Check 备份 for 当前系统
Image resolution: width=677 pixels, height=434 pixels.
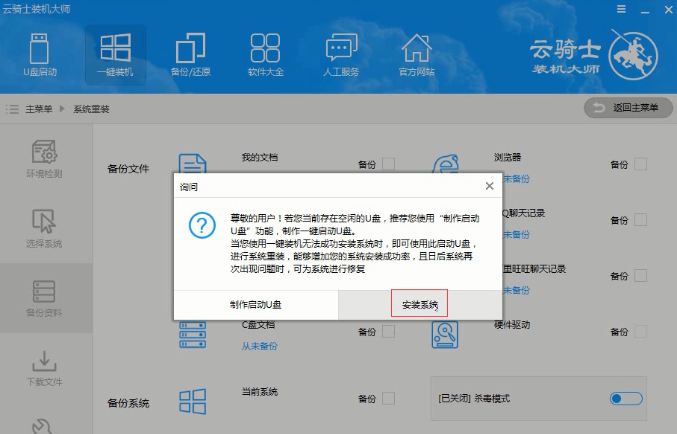pyautogui.click(x=388, y=399)
